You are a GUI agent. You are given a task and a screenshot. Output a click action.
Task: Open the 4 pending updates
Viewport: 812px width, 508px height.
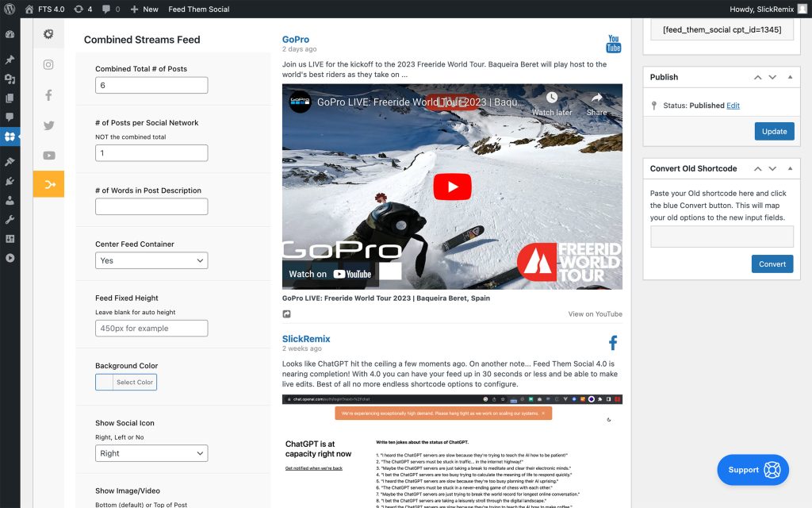click(x=82, y=9)
